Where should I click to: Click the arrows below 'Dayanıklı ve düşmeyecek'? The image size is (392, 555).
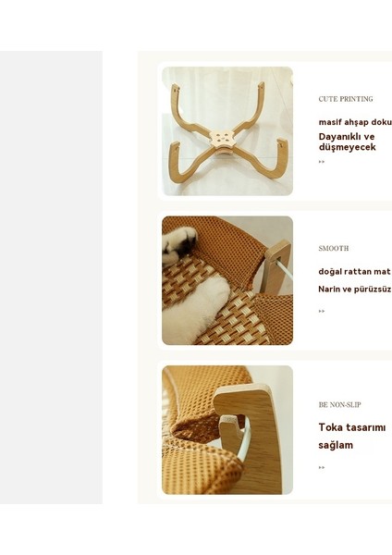click(321, 162)
